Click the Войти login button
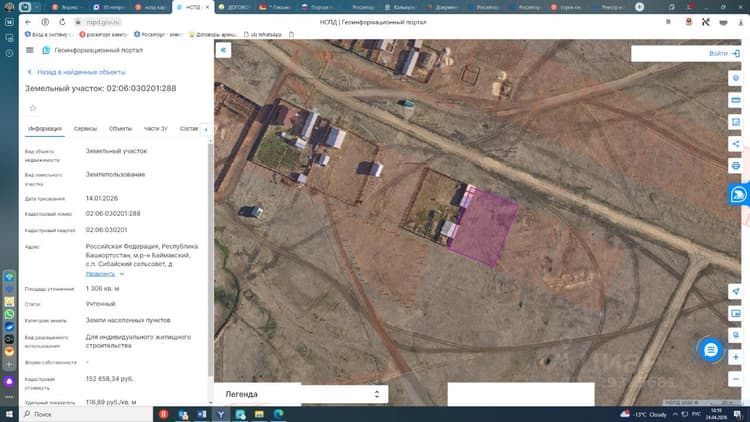The width and height of the screenshot is (750, 422). pos(724,54)
